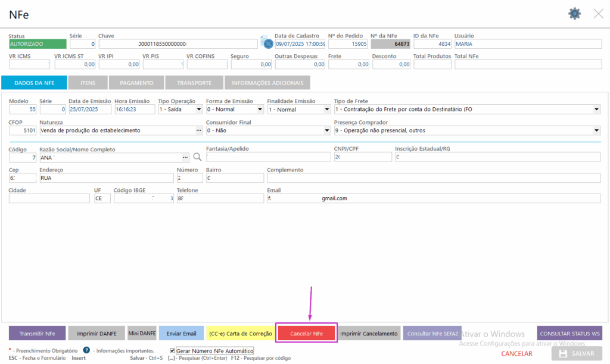Expand the Presença Comprador dropdown
Image resolution: width=610 pixels, height=364 pixels.
596,130
